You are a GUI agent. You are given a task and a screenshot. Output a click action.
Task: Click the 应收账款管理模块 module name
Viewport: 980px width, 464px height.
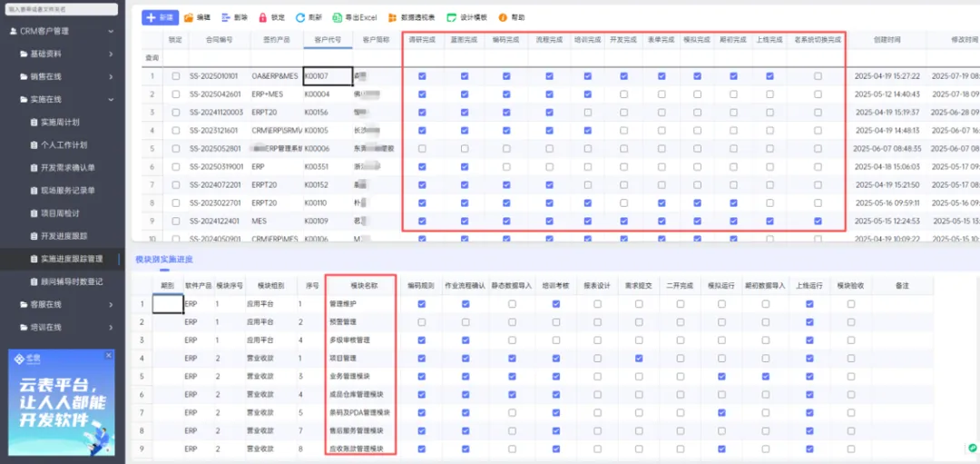357,449
